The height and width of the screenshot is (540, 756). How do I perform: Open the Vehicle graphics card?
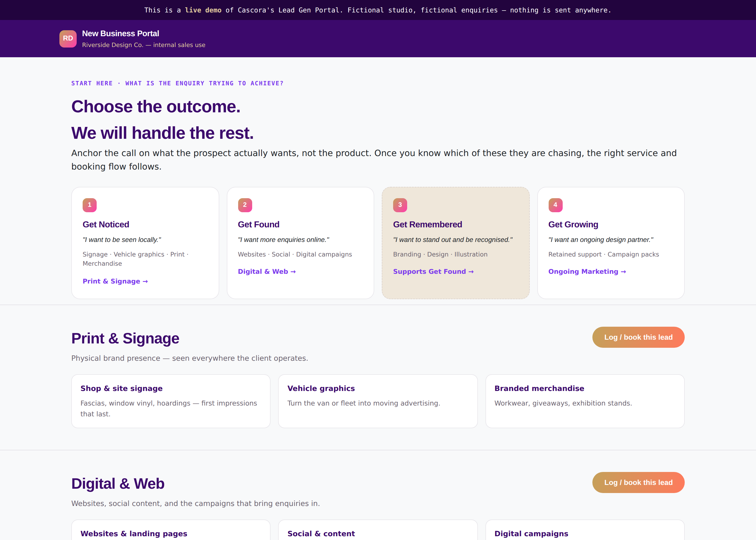click(378, 401)
